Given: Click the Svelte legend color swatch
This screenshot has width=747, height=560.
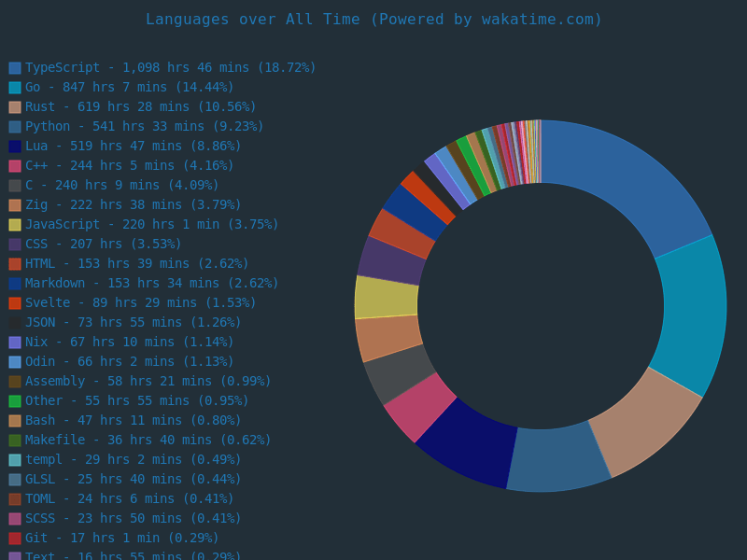Looking at the screenshot, I should [x=15, y=302].
